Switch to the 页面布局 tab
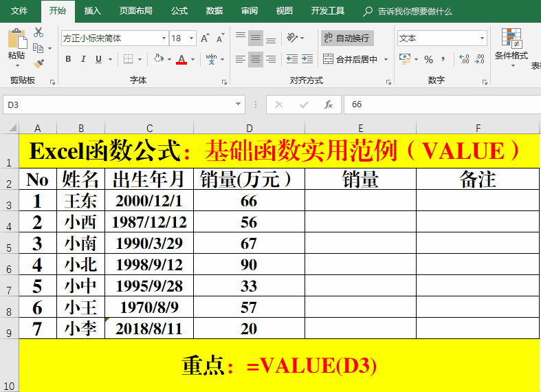This screenshot has width=541, height=392. pyautogui.click(x=136, y=11)
